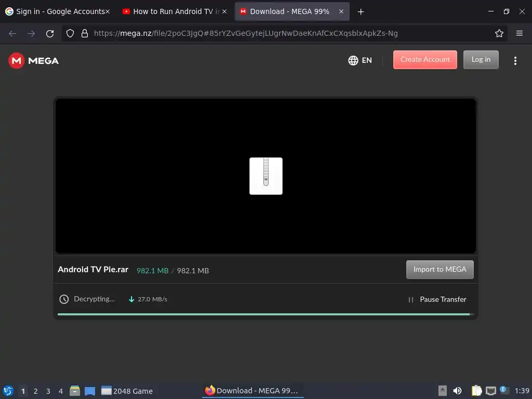Click the Log in button
The image size is (532, 399).
click(481, 60)
